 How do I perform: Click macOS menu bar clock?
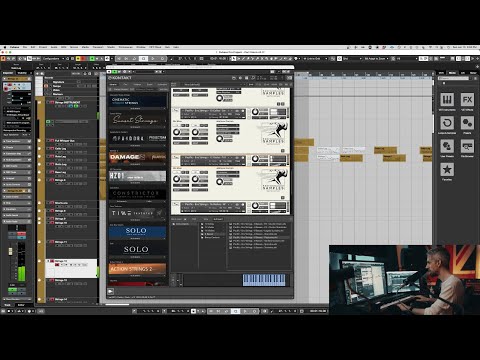tap(465, 47)
